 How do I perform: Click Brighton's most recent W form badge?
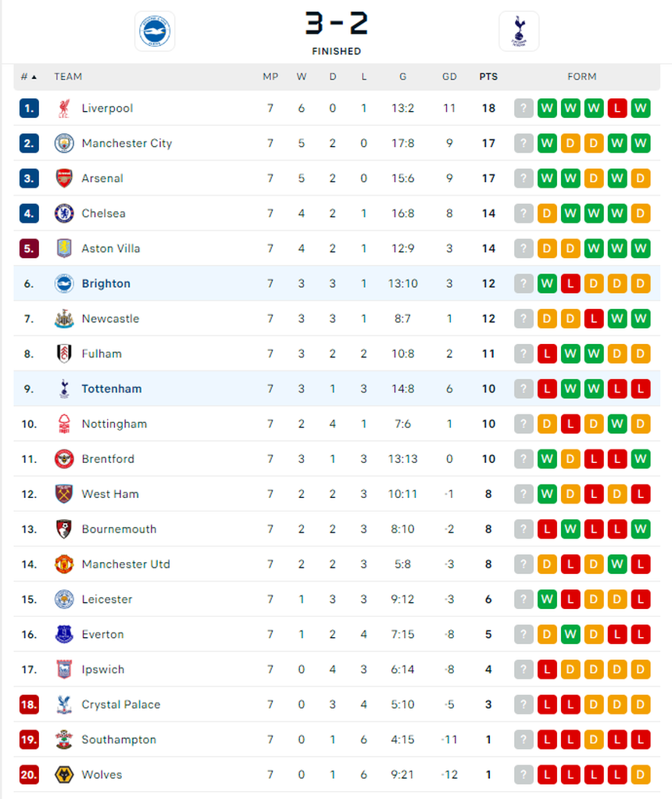(547, 283)
